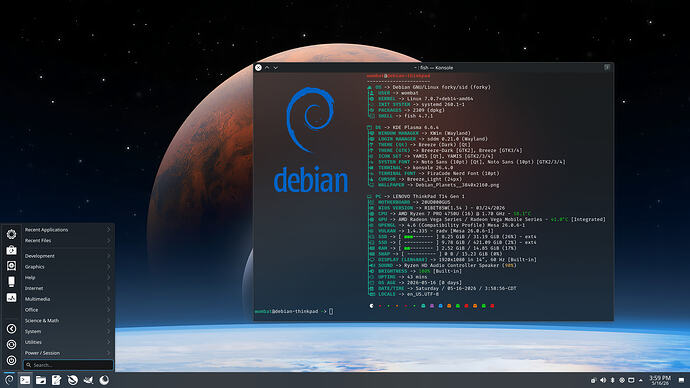Screen dimensions: 690x388
Task: Click the 'AMD Ryzen 7 PRO 4750U' CPU line
Action: (450, 213)
